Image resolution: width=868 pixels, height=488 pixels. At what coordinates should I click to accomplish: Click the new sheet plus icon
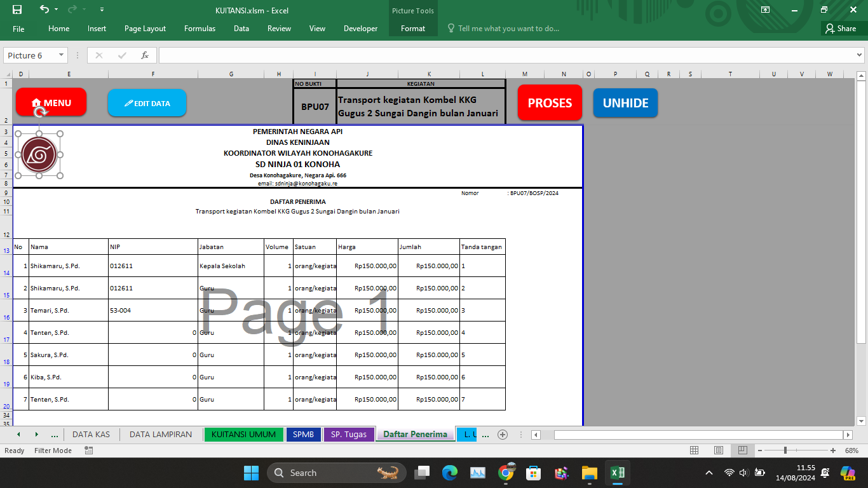[503, 435]
